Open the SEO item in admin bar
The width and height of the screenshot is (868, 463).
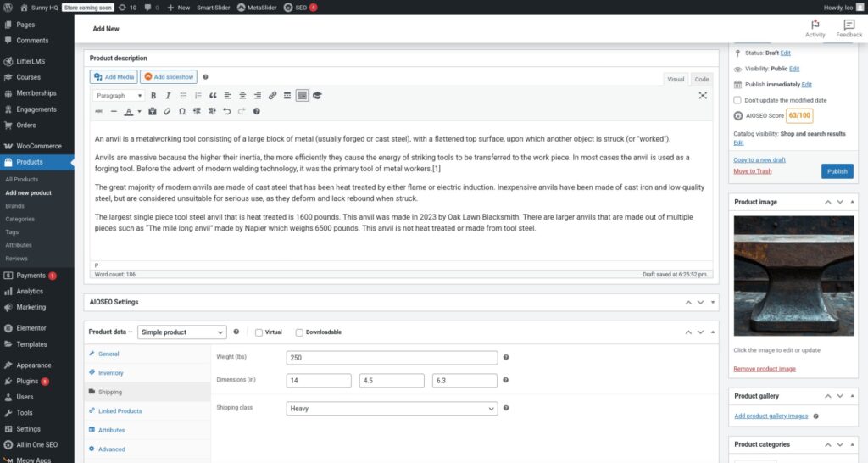click(300, 7)
